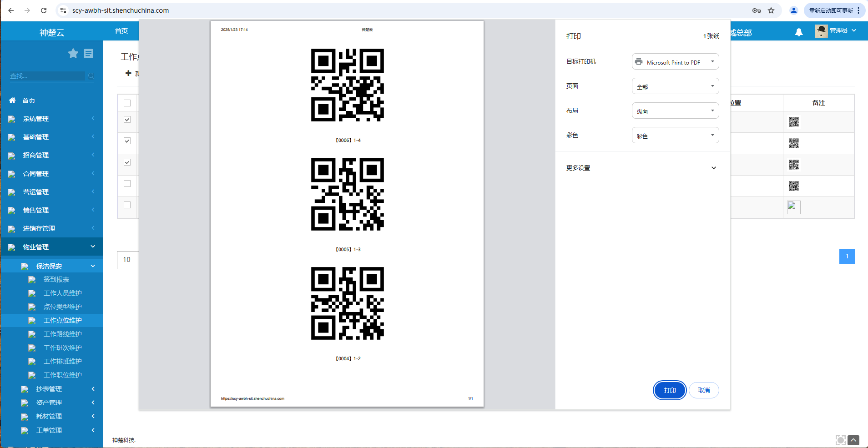
Task: Uncheck the third row checkbox
Action: coord(127,162)
